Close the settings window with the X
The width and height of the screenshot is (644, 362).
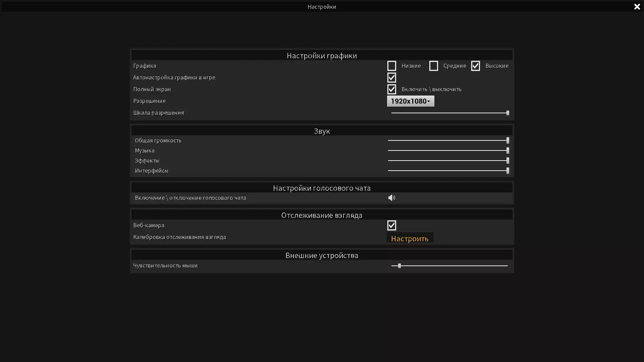point(637,7)
